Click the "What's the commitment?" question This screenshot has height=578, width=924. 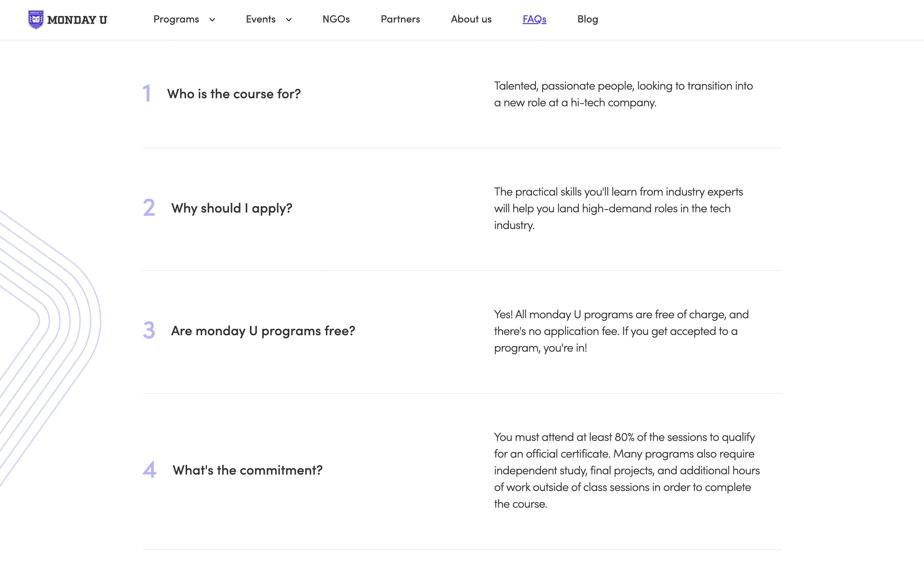(x=247, y=470)
